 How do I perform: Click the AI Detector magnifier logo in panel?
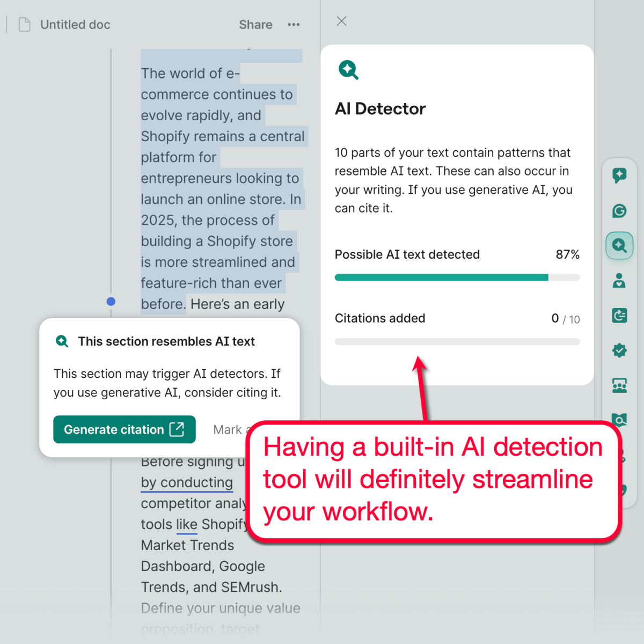(x=348, y=69)
